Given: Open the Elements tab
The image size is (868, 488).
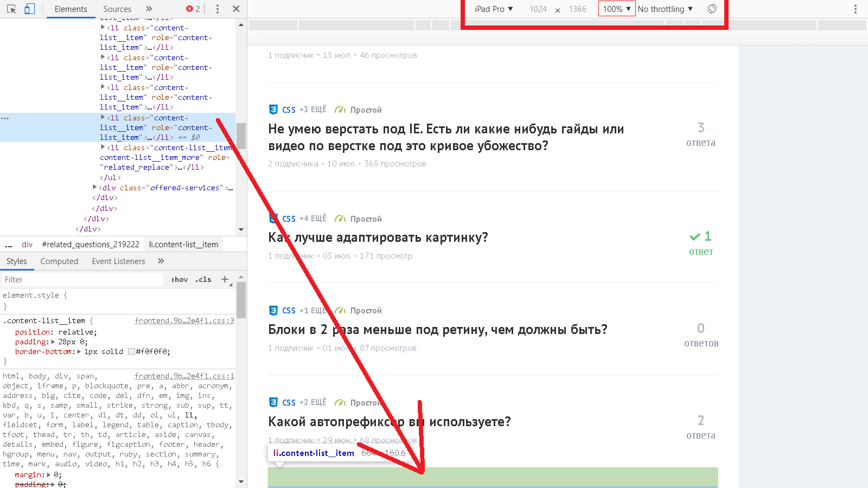Looking at the screenshot, I should click(x=71, y=9).
